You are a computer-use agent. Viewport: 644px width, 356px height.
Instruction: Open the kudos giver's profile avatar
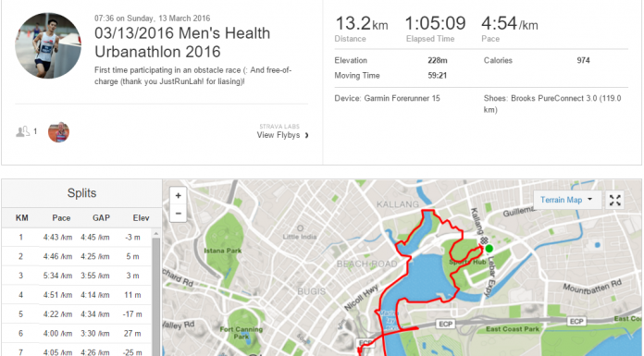pos(58,132)
